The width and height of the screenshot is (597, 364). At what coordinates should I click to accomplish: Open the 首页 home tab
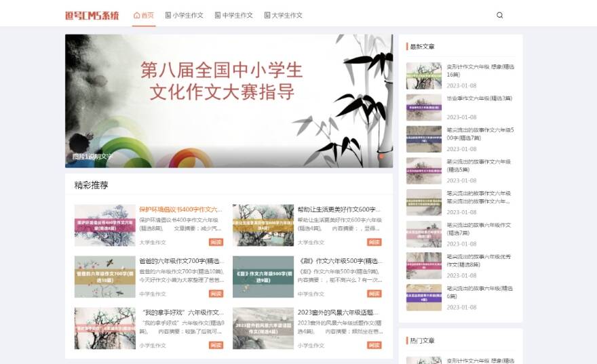point(144,15)
